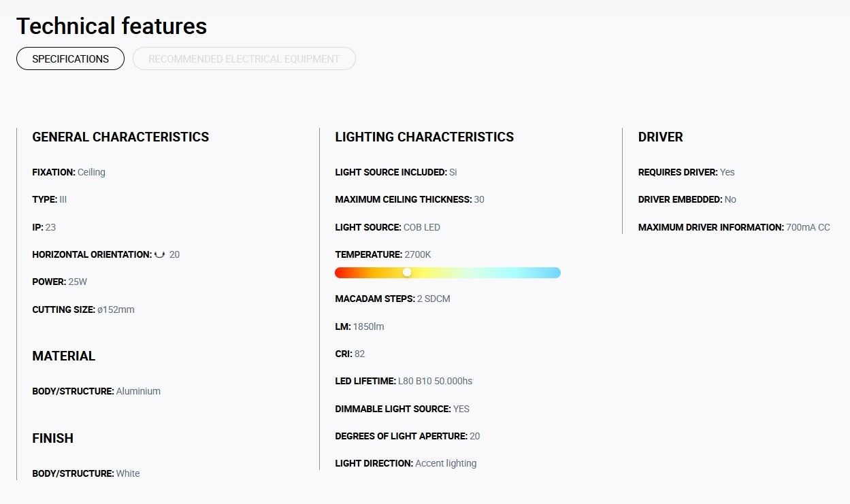This screenshot has width=850, height=504.
Task: Click the Type: III row
Action: pyautogui.click(x=50, y=199)
